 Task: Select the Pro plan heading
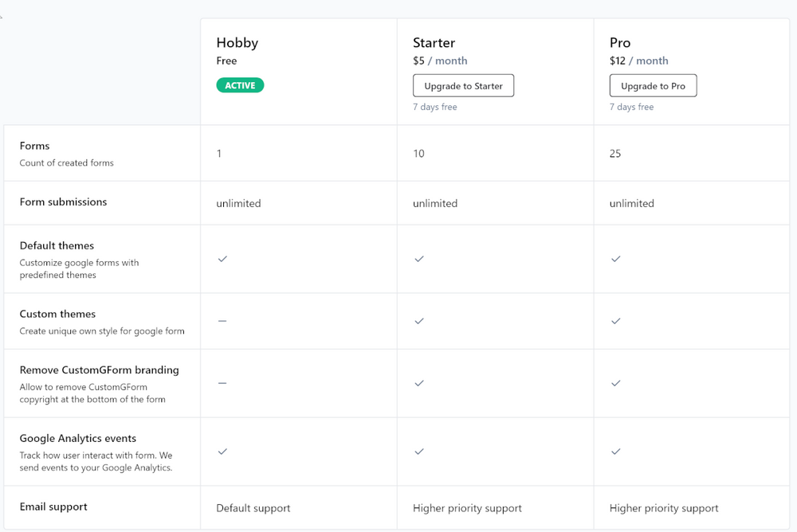point(620,43)
